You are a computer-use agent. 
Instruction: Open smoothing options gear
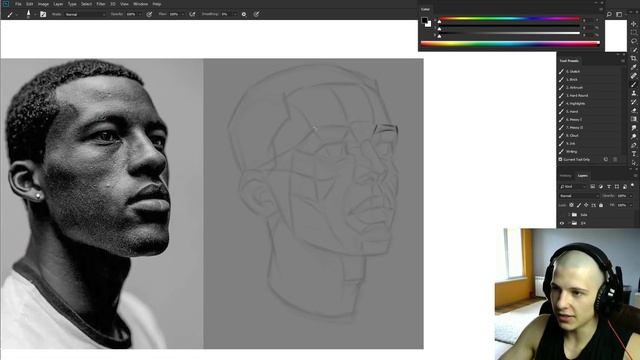(x=244, y=14)
